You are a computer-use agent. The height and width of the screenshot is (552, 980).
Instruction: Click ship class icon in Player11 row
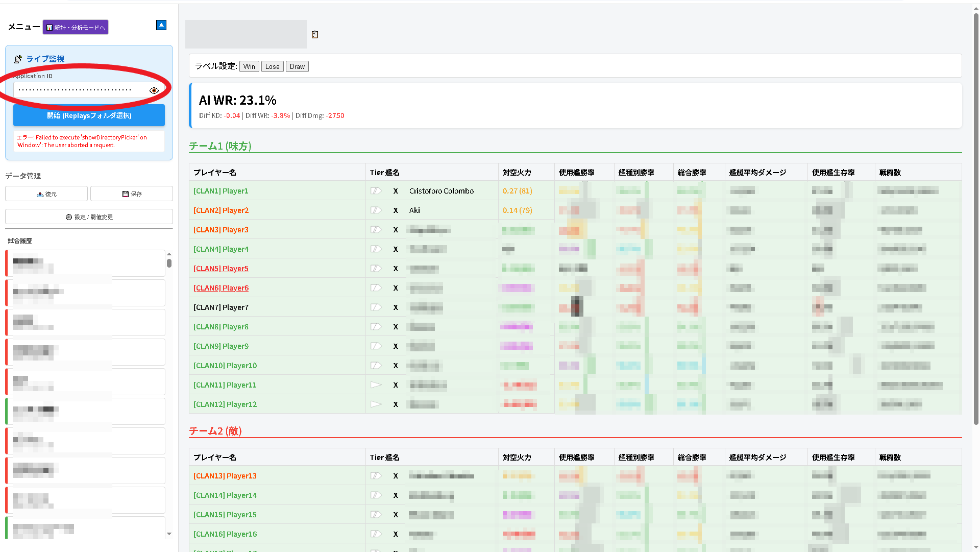click(x=376, y=385)
